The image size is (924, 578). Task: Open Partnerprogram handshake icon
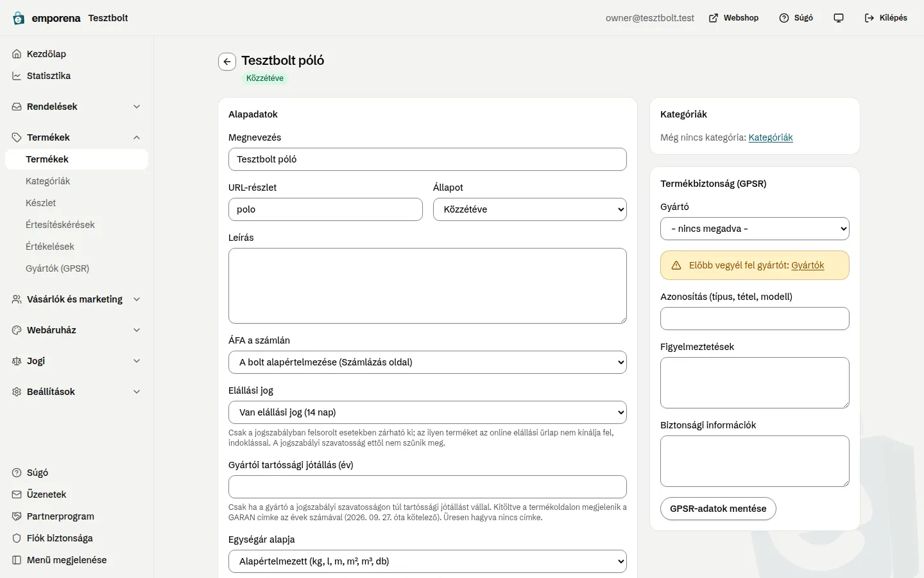(x=17, y=516)
